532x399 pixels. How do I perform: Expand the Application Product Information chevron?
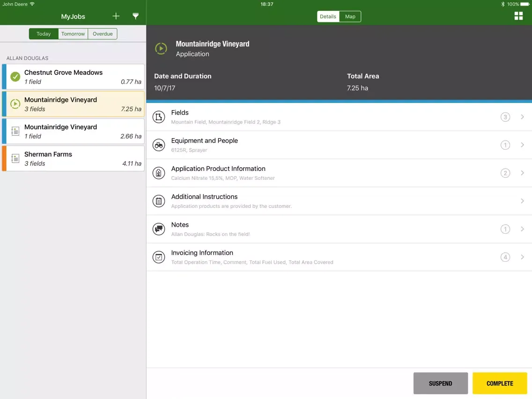click(x=523, y=173)
